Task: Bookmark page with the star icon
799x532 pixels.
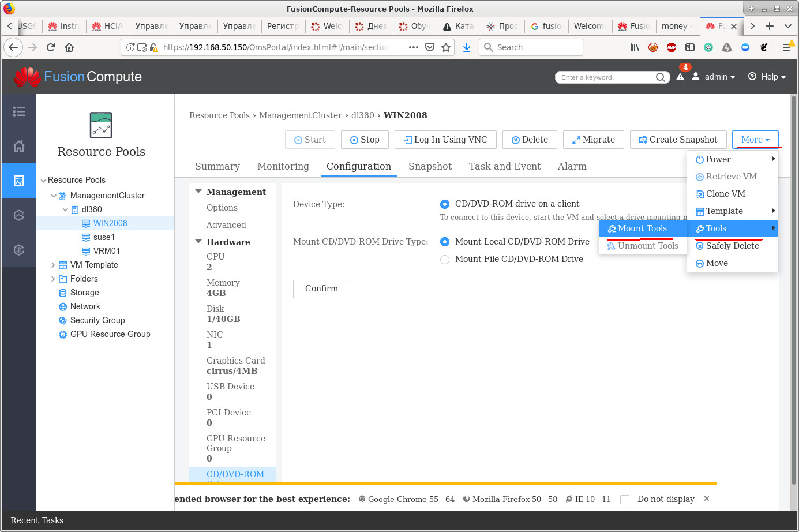Action: [446, 47]
